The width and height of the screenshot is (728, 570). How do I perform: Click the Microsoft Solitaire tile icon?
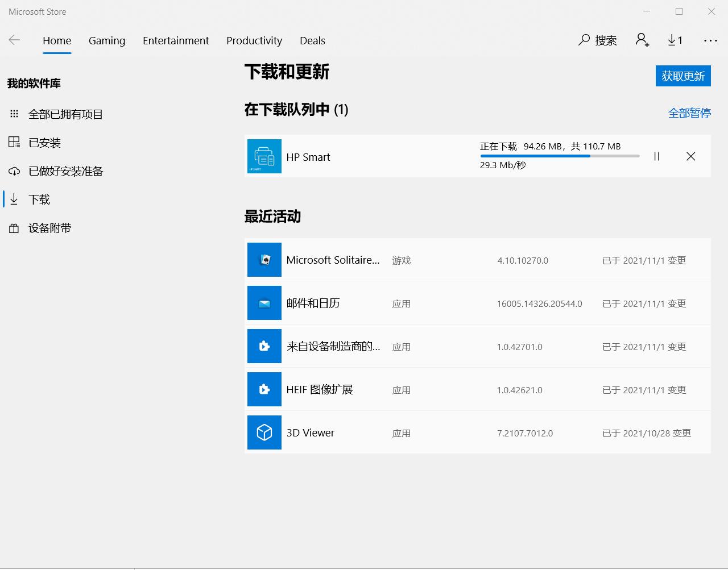tap(264, 260)
